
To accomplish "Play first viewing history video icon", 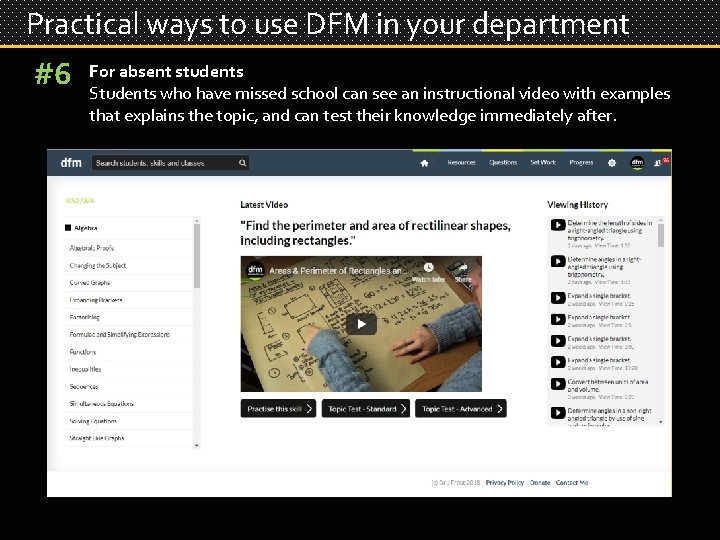I will tap(558, 225).
